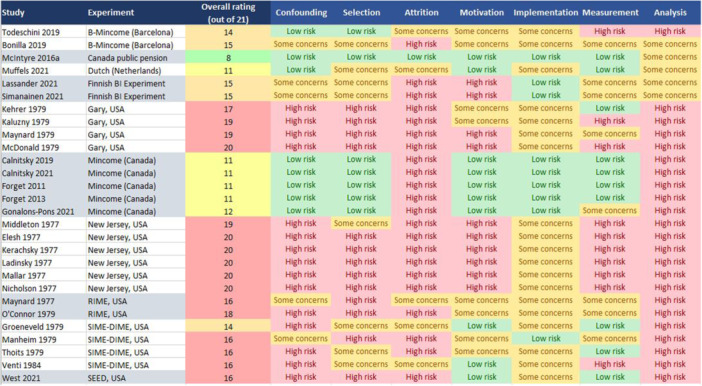Select the Attrition column header
The image size is (702, 386).
[x=421, y=13]
